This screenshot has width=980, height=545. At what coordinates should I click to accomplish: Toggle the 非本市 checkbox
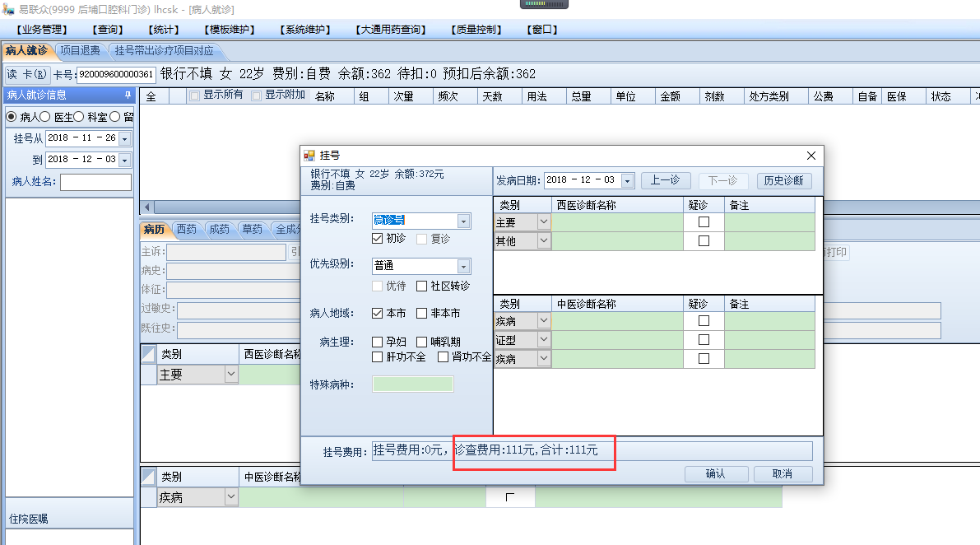[x=422, y=313]
